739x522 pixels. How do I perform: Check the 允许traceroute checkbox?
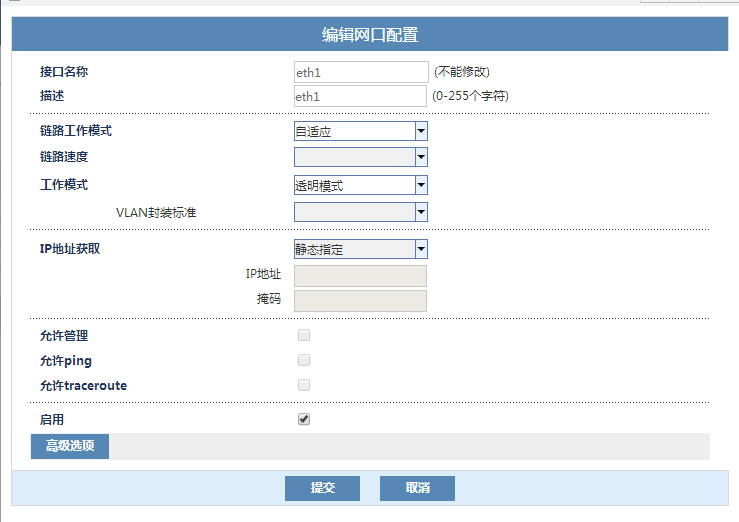[x=304, y=385]
